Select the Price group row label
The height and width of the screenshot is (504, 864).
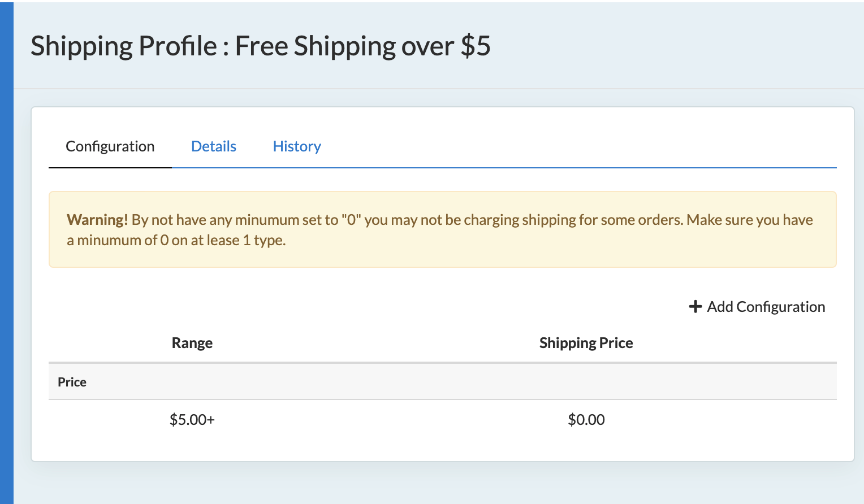[x=72, y=382]
